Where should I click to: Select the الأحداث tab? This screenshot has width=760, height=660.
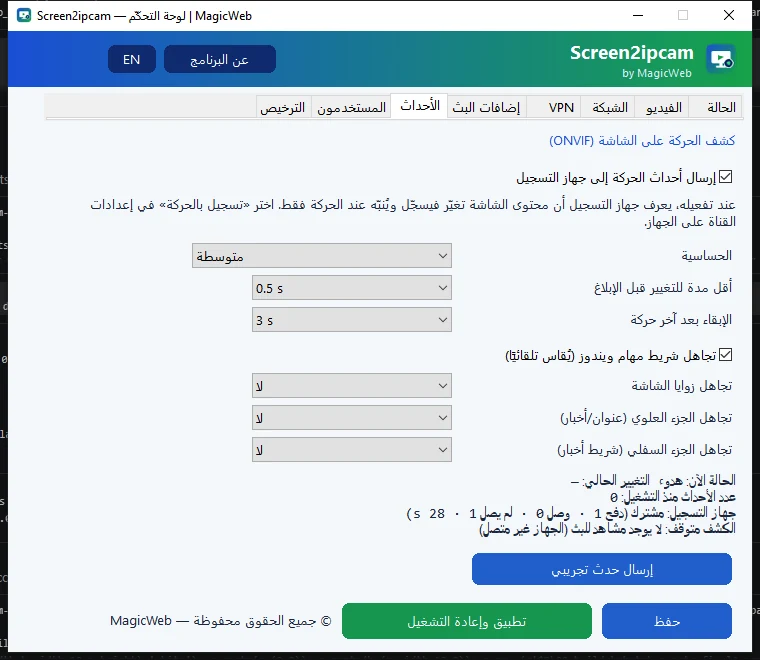(x=420, y=106)
